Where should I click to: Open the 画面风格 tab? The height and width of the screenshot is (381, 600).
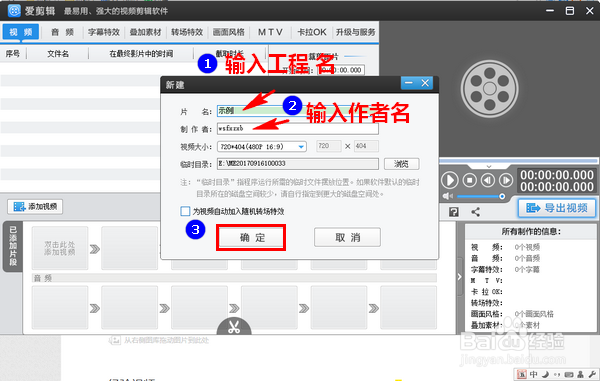pos(228,32)
